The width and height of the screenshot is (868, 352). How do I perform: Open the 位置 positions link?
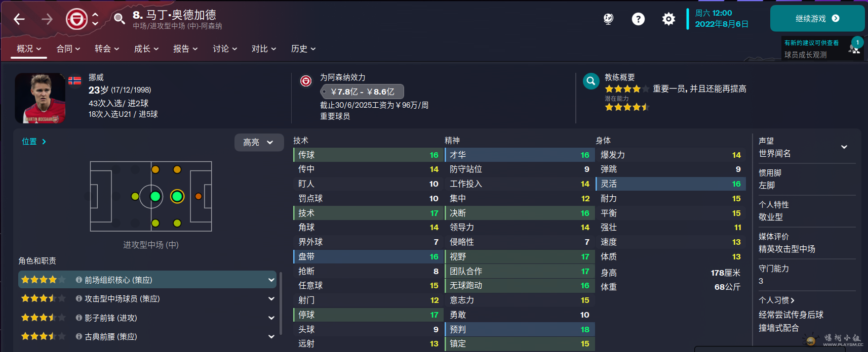point(34,142)
